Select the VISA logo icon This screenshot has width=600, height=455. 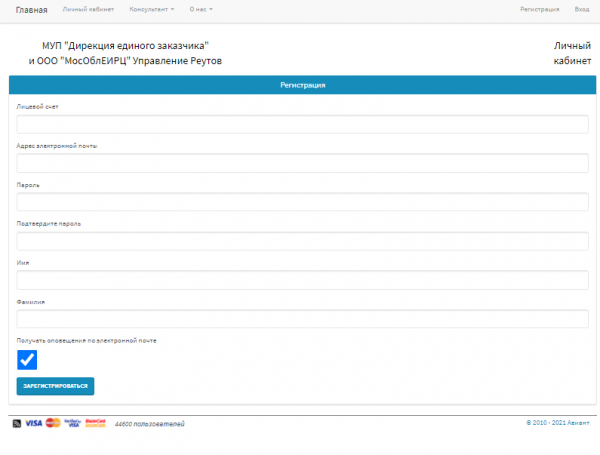click(34, 423)
